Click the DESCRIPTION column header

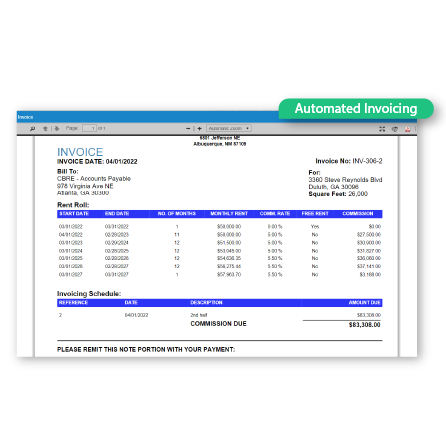click(206, 303)
